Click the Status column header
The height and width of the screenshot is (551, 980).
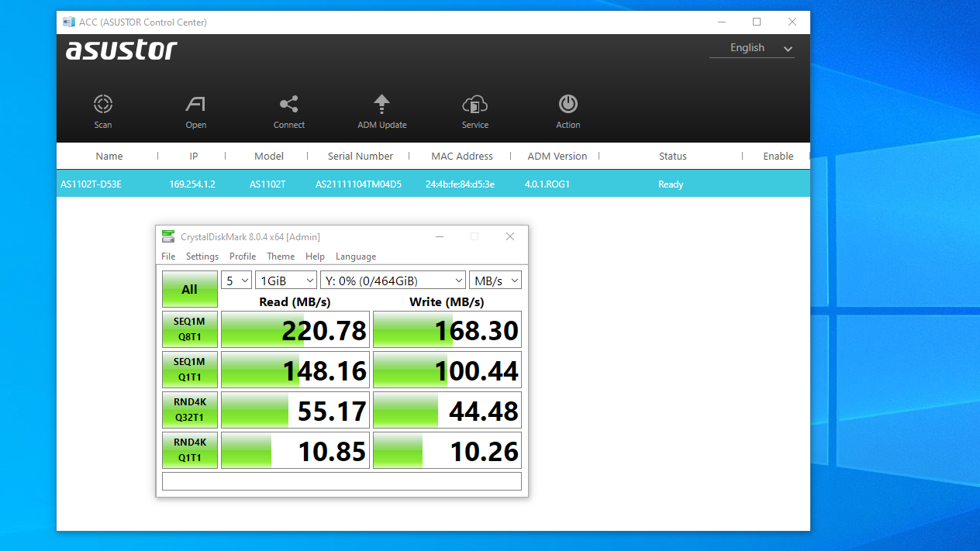[x=673, y=156]
